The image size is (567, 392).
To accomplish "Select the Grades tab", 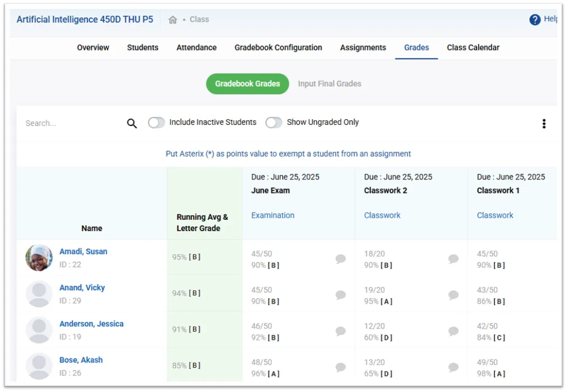I will 416,48.
